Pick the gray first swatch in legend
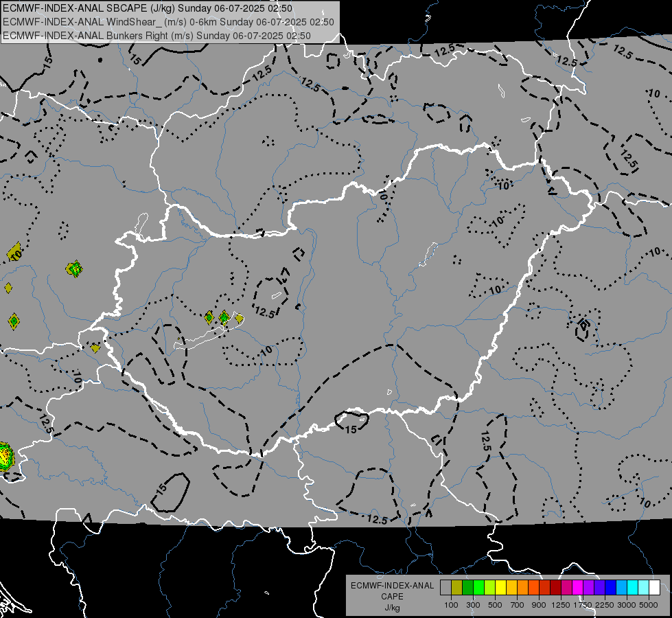 coord(445,587)
